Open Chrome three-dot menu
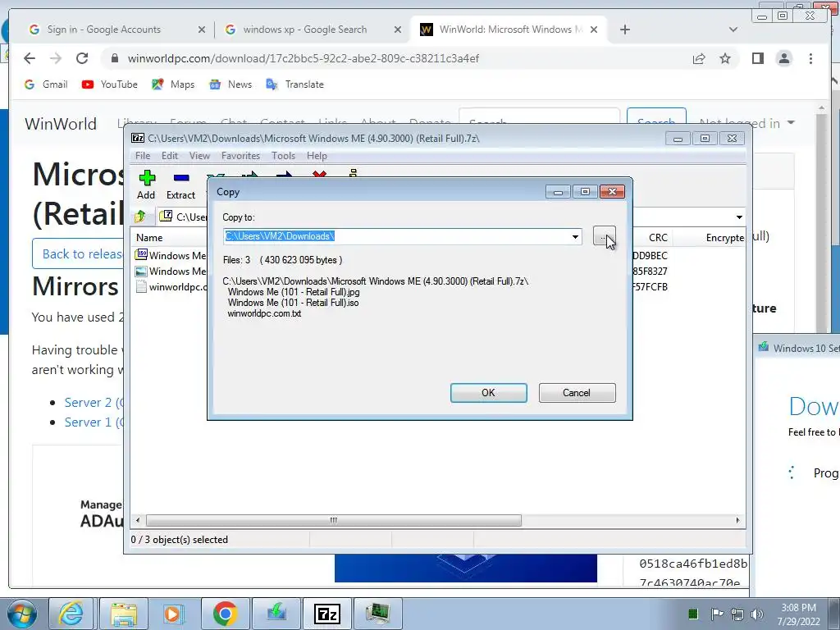 tap(810, 58)
